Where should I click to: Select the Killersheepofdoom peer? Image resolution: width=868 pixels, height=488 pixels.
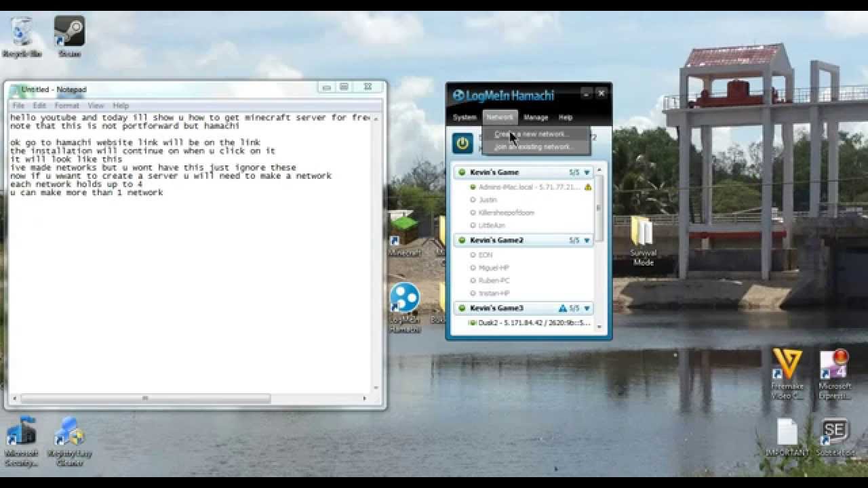[507, 213]
